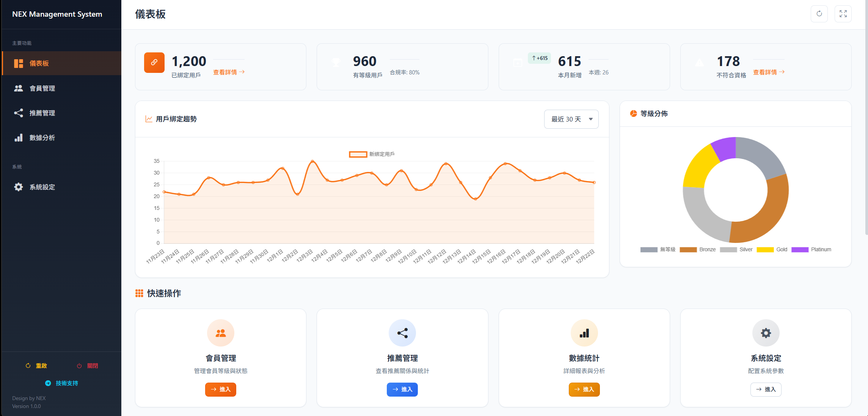Open 推薦管理 from sidebar navigation

42,113
